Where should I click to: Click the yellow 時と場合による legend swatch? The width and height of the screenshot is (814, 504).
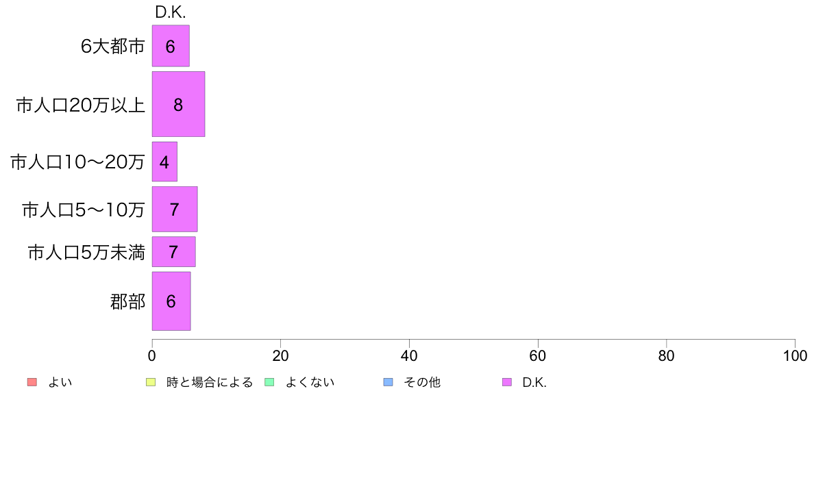(151, 382)
